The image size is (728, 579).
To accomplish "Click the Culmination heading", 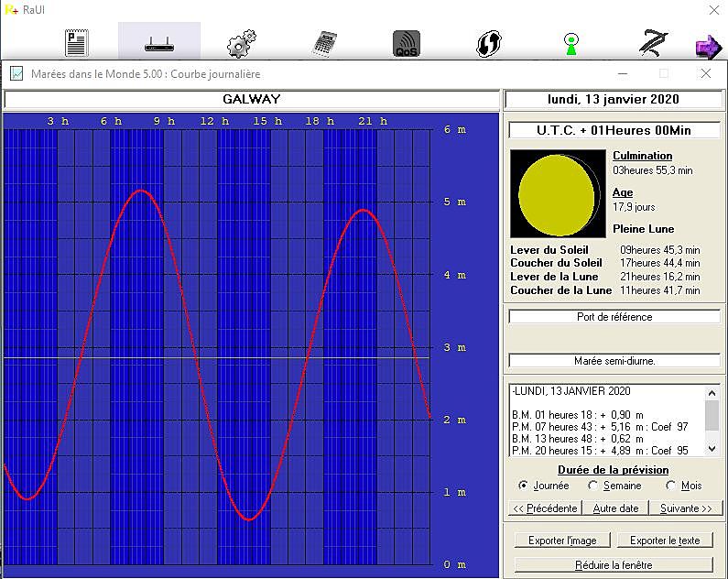I will click(642, 156).
